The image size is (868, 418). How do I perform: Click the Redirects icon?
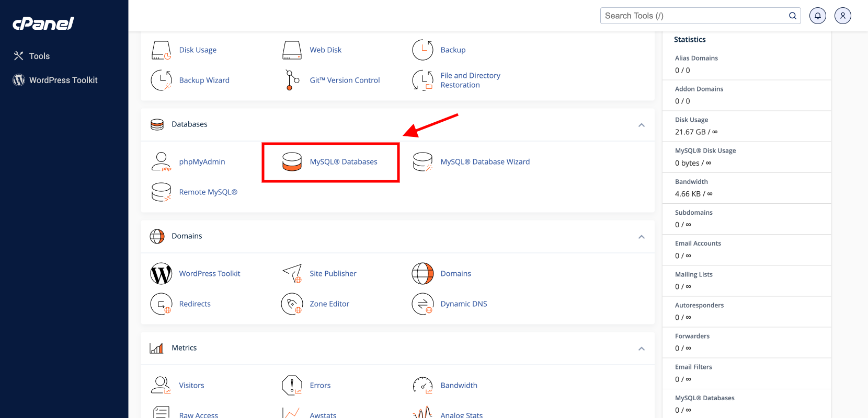pyautogui.click(x=161, y=304)
